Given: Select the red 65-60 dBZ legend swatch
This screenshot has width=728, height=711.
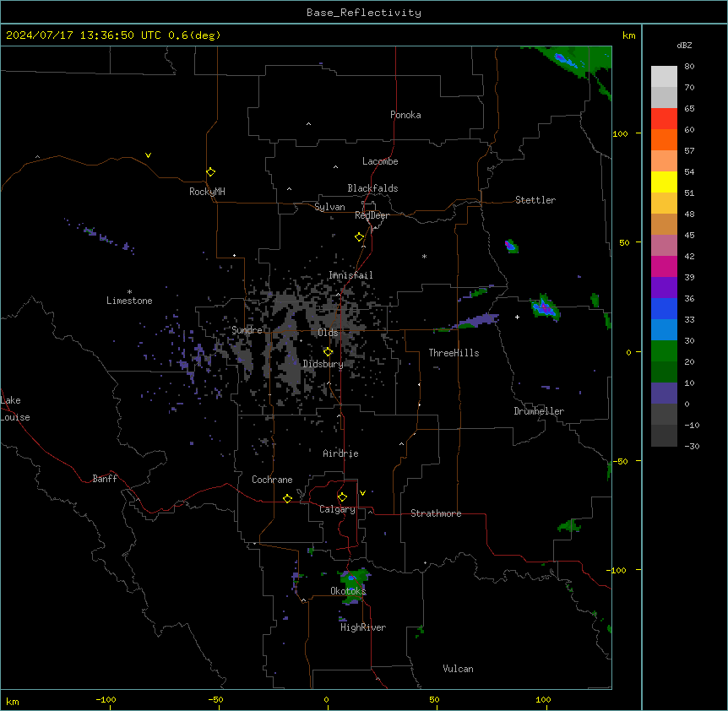Looking at the screenshot, I should (664, 119).
